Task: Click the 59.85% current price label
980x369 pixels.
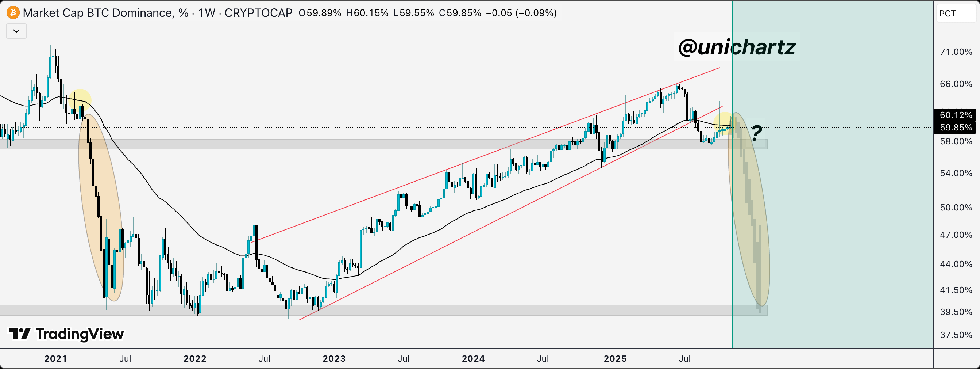Action: [x=956, y=128]
